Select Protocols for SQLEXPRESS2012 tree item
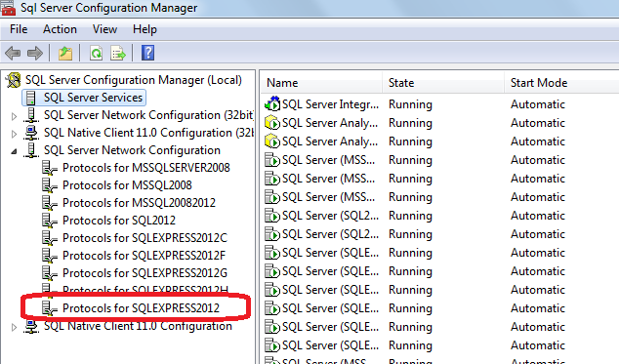Image resolution: width=619 pixels, height=364 pixels. 141,308
